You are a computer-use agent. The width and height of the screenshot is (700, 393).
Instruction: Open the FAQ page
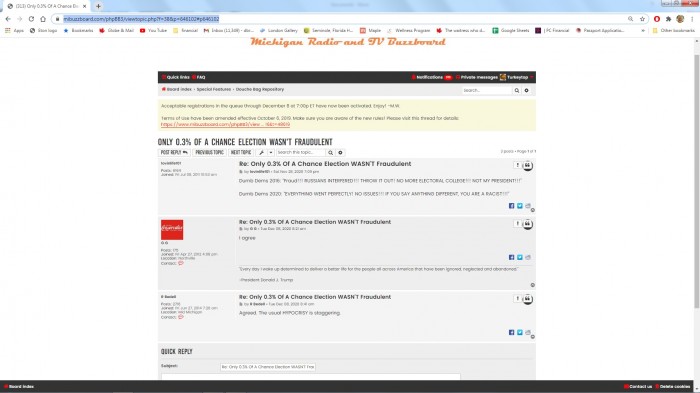199,77
